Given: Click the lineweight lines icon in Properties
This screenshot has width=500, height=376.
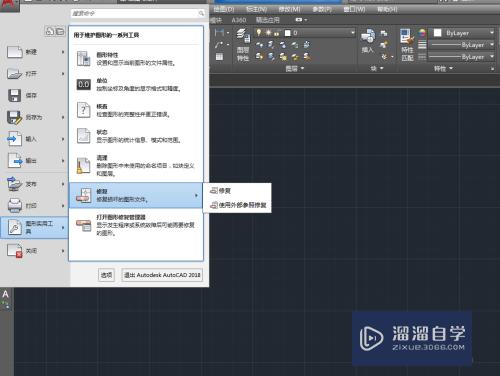Looking at the screenshot, I should pos(422,45).
